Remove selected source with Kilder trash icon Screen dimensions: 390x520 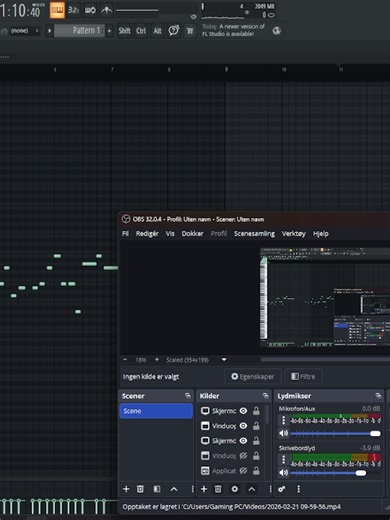pyautogui.click(x=218, y=489)
